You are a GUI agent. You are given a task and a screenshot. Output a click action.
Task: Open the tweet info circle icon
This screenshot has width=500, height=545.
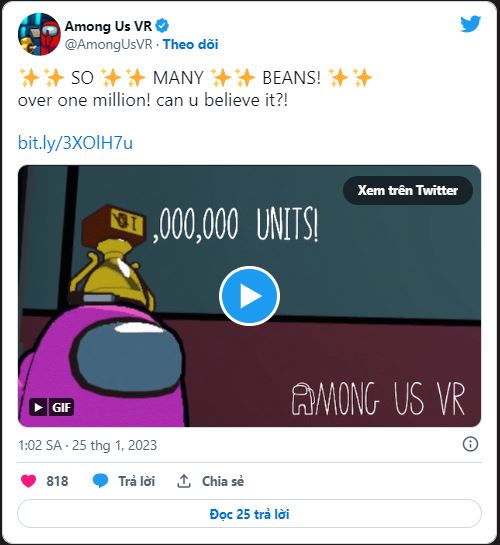[470, 444]
